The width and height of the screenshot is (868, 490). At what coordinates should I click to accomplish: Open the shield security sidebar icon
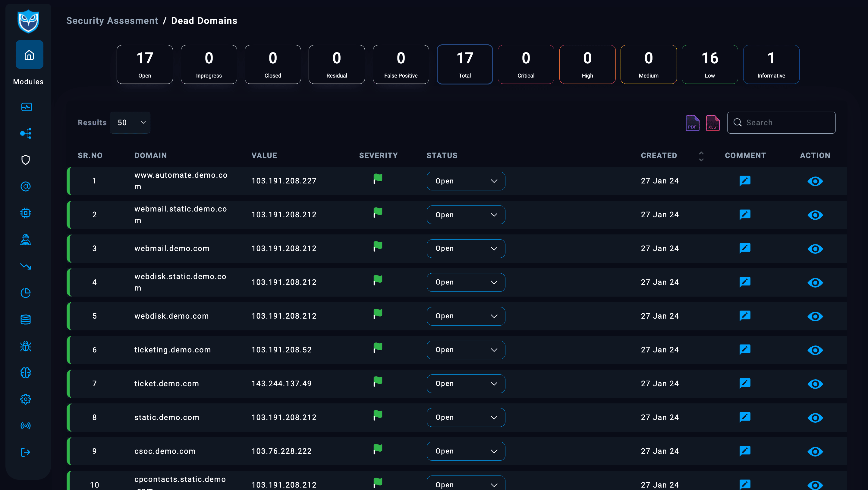pos(26,160)
